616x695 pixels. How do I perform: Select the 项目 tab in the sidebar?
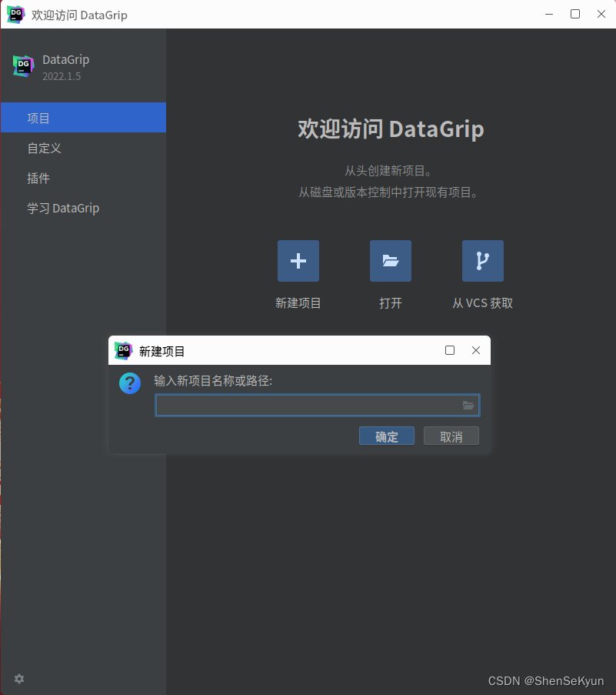pyautogui.click(x=38, y=117)
